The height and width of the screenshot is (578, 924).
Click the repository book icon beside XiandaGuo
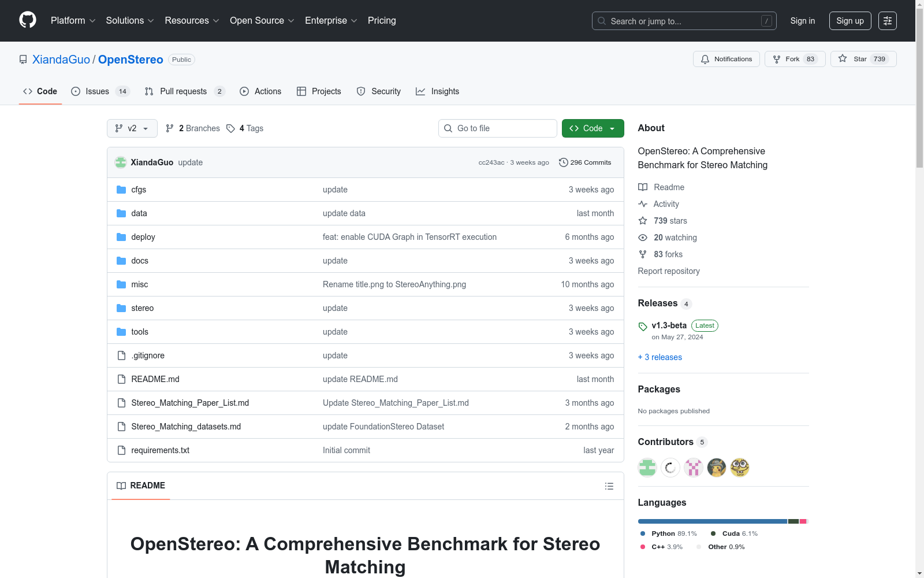pos(23,60)
